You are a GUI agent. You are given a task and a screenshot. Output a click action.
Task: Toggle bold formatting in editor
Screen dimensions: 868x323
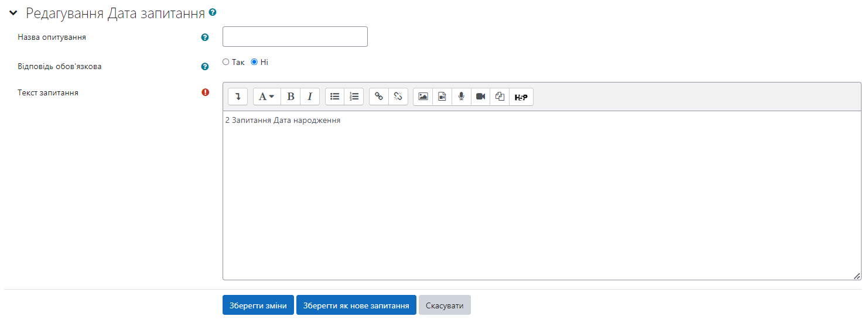(x=291, y=97)
